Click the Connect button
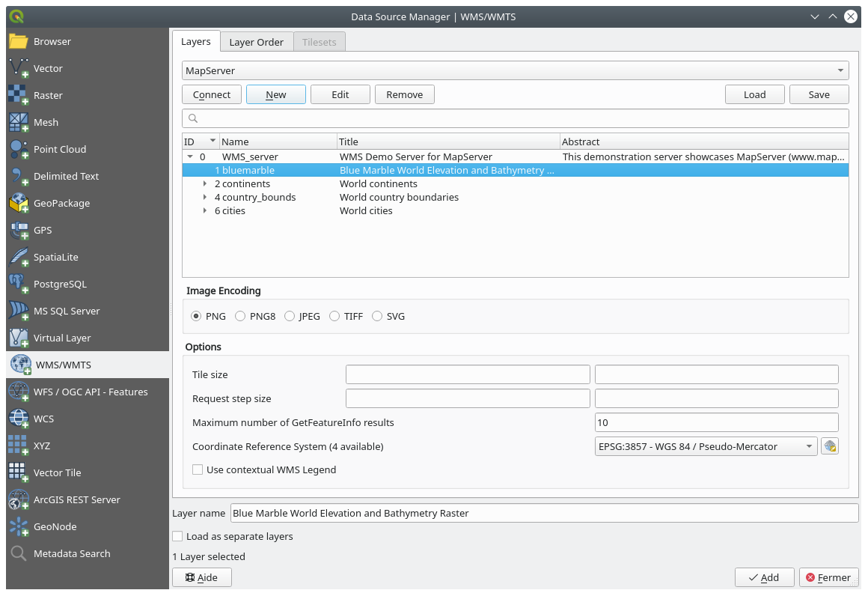Image resolution: width=868 pixels, height=602 pixels. tap(212, 94)
